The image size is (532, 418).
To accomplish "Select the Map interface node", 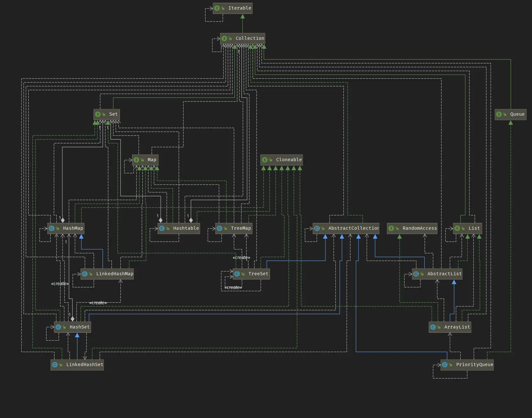I will (x=145, y=160).
